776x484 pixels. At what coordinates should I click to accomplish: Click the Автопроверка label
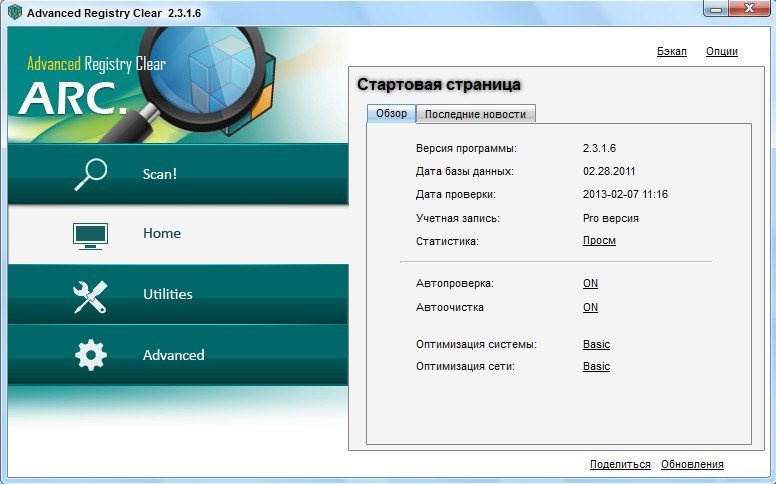coord(455,284)
